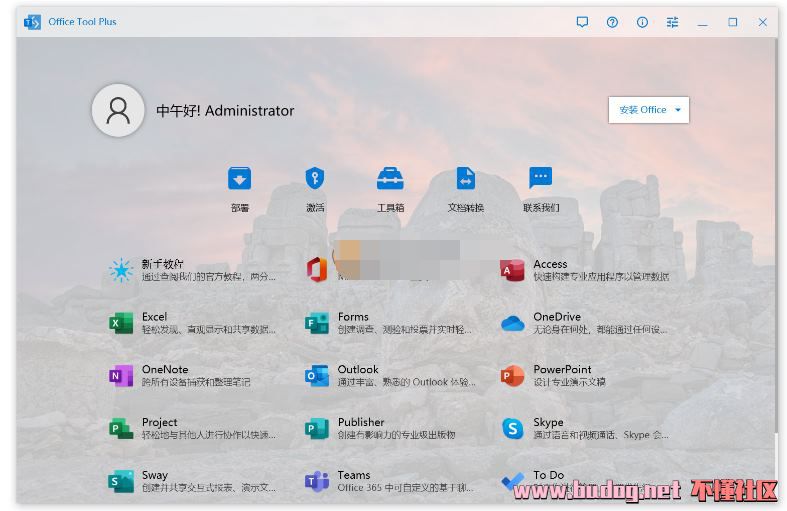Image resolution: width=787 pixels, height=511 pixels.
Task: Select the OneNote app icon
Action: [x=121, y=376]
